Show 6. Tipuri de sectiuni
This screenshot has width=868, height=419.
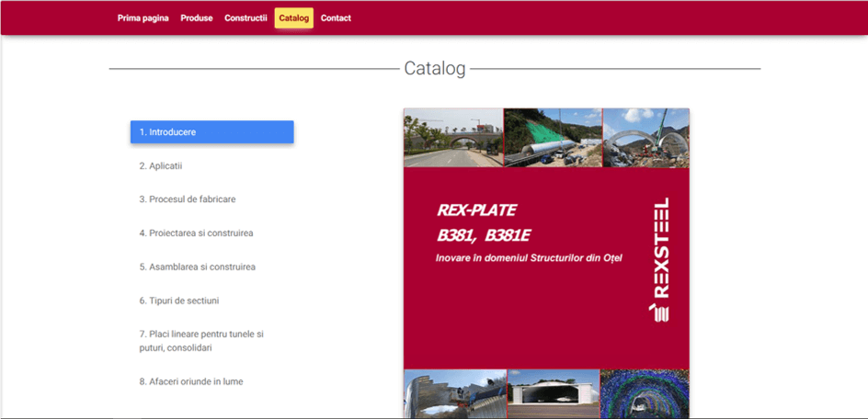coord(178,300)
